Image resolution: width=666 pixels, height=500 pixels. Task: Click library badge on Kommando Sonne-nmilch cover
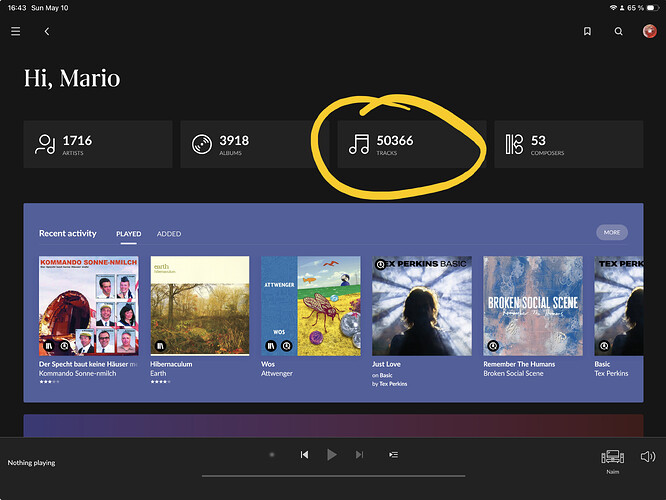[x=49, y=346]
